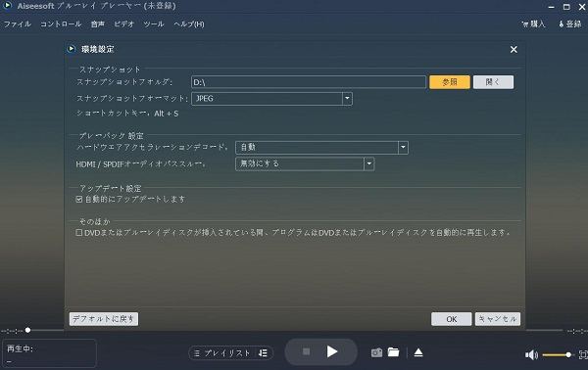This screenshot has height=370, width=588.
Task: Enable auto-play DVD/Blu-ray disc checkbox
Action: tap(79, 233)
